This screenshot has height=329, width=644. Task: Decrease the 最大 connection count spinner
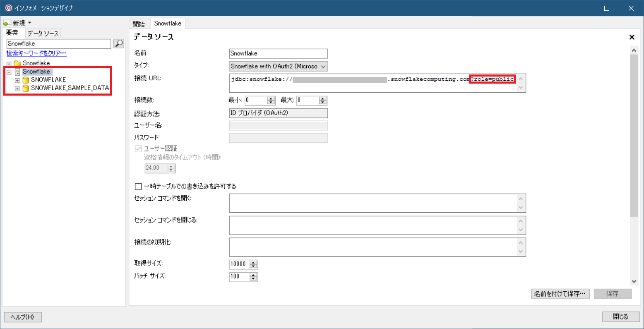click(x=323, y=102)
